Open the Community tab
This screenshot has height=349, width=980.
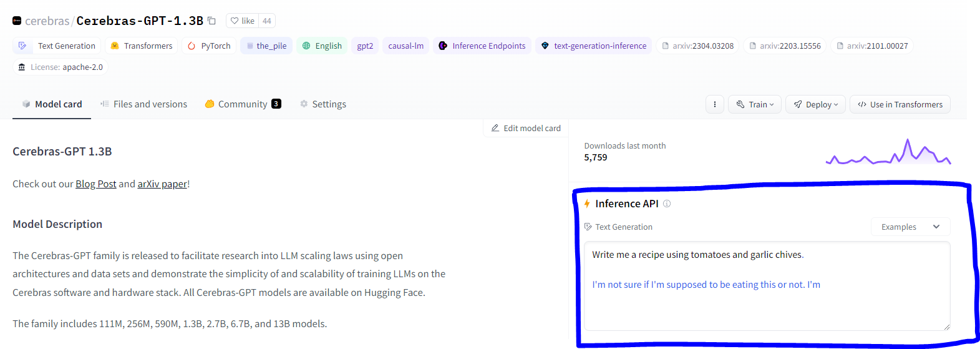point(243,104)
